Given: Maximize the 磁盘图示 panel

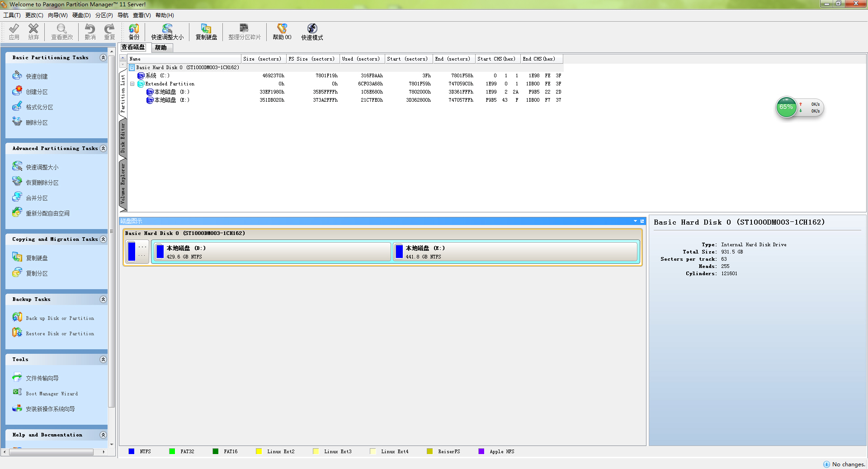Looking at the screenshot, I should tap(642, 221).
